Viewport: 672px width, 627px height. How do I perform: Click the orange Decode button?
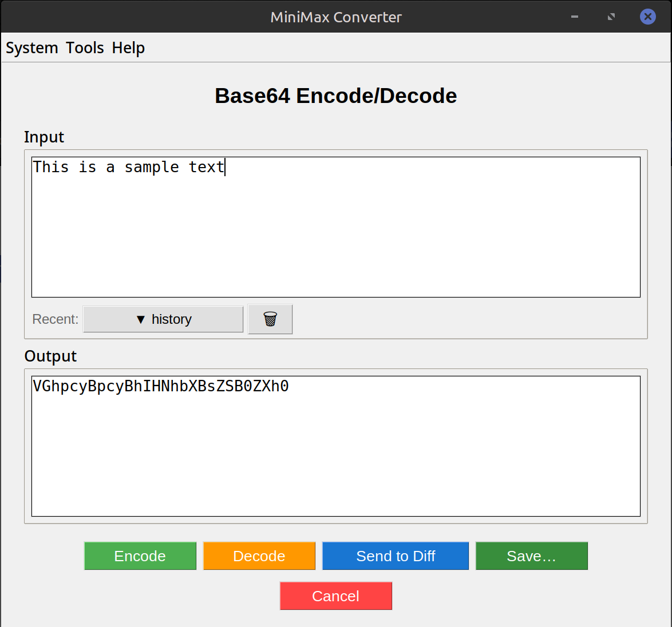click(259, 556)
